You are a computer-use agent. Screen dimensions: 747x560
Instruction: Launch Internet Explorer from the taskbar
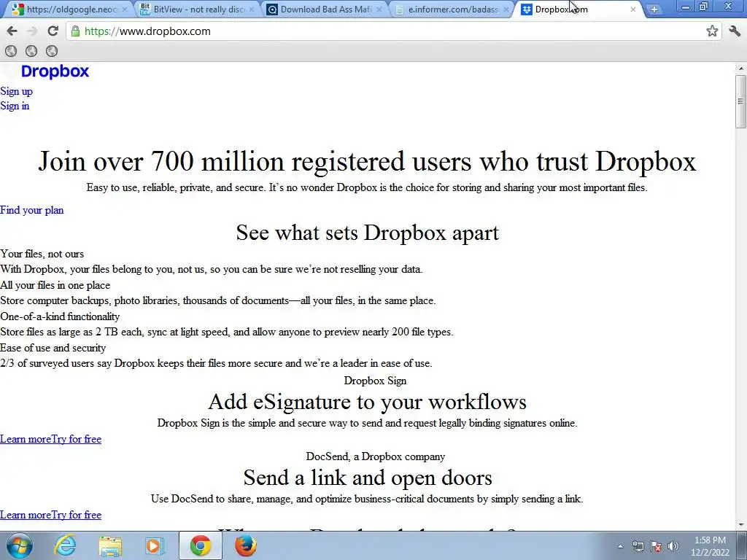pyautogui.click(x=65, y=545)
